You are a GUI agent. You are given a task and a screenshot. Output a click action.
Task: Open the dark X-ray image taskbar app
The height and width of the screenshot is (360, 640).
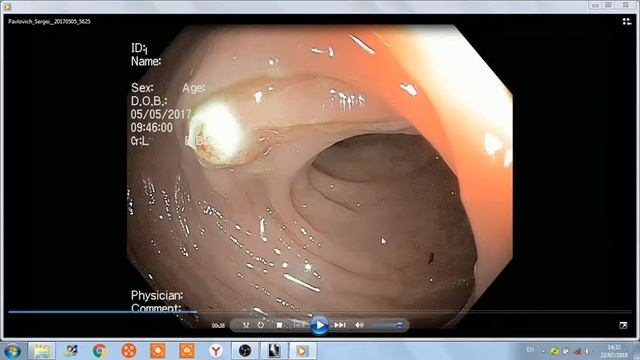click(x=274, y=351)
